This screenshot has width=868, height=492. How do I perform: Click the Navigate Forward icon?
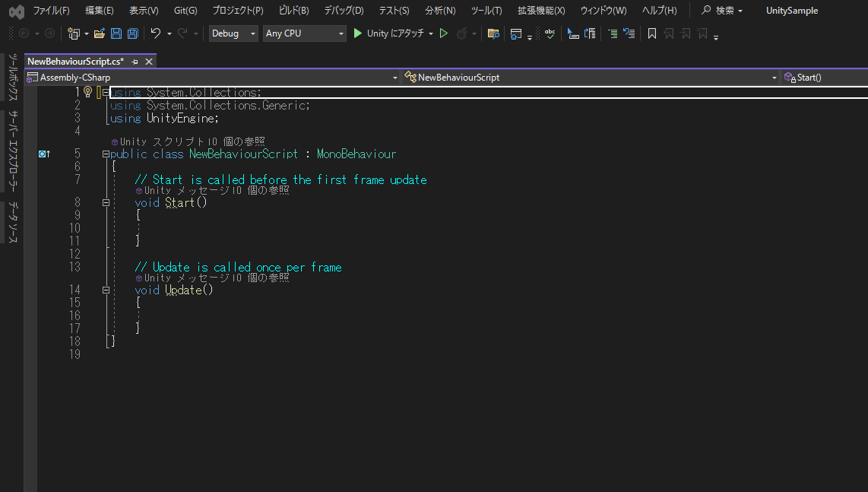click(x=50, y=33)
